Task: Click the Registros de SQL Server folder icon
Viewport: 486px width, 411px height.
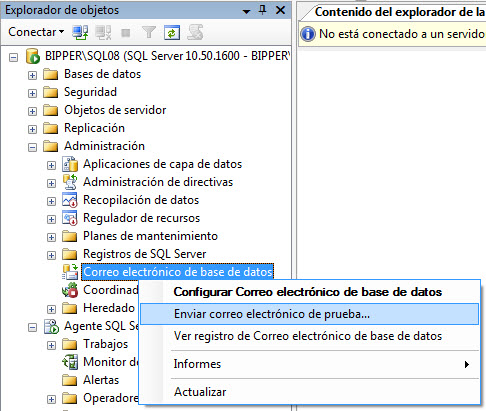Action: pos(70,254)
